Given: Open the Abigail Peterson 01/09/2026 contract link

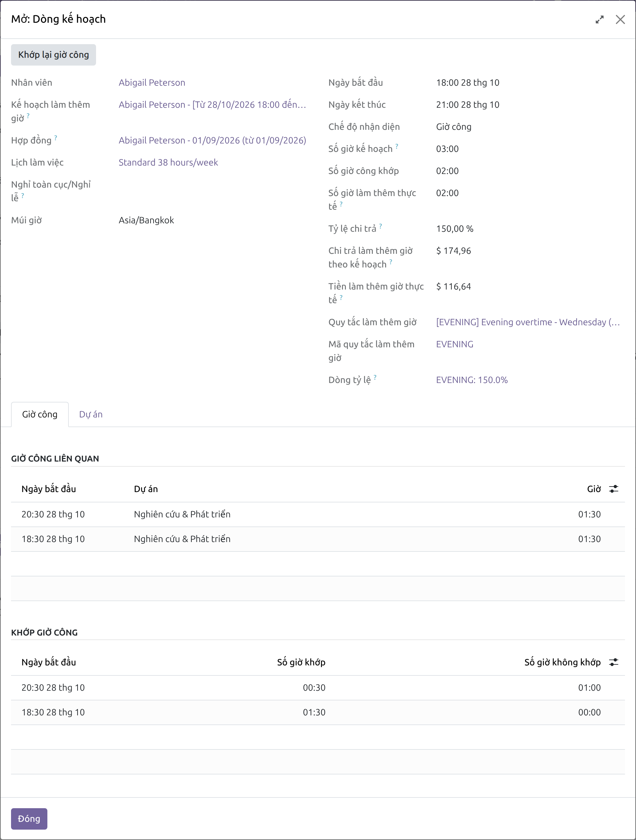Looking at the screenshot, I should click(212, 140).
